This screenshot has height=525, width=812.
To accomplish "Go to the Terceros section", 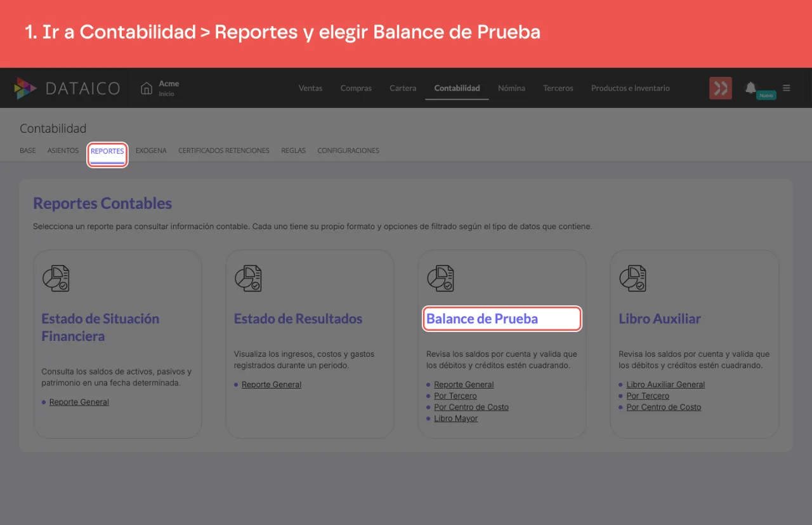I will [x=558, y=88].
